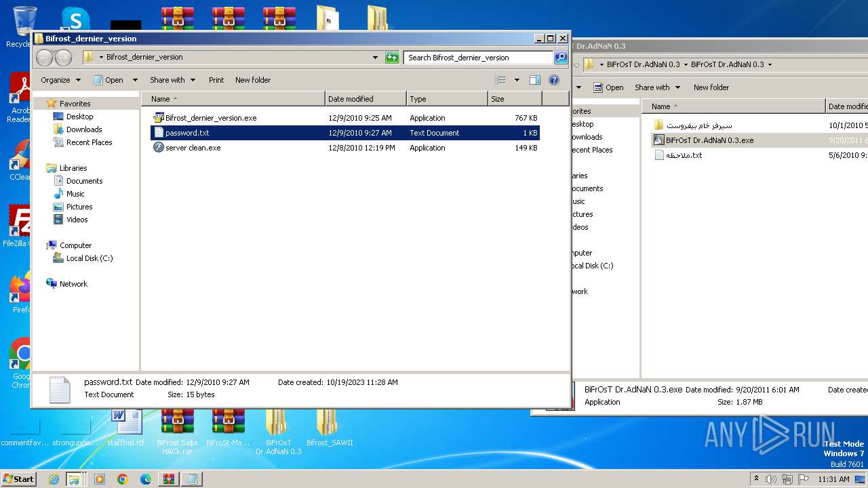Click the green Refresh button beside the address bar

(x=392, y=58)
